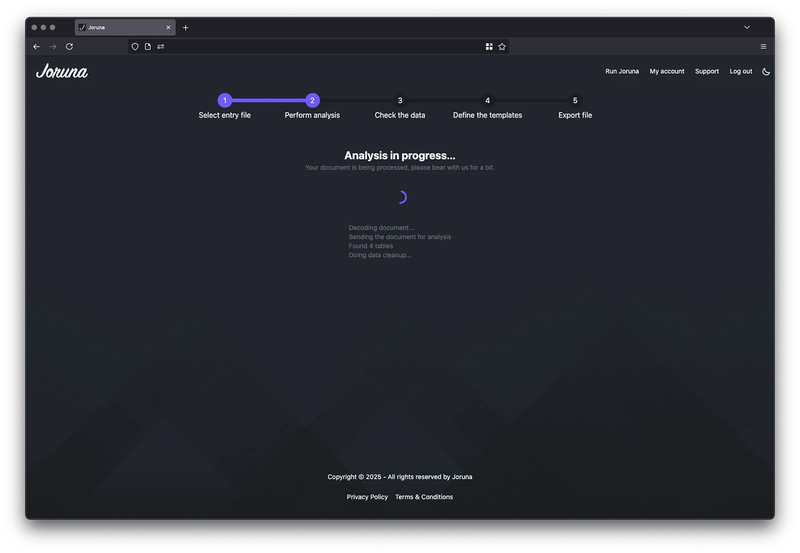The image size is (800, 553).
Task: Click the shield tracking protection icon
Action: [x=136, y=46]
